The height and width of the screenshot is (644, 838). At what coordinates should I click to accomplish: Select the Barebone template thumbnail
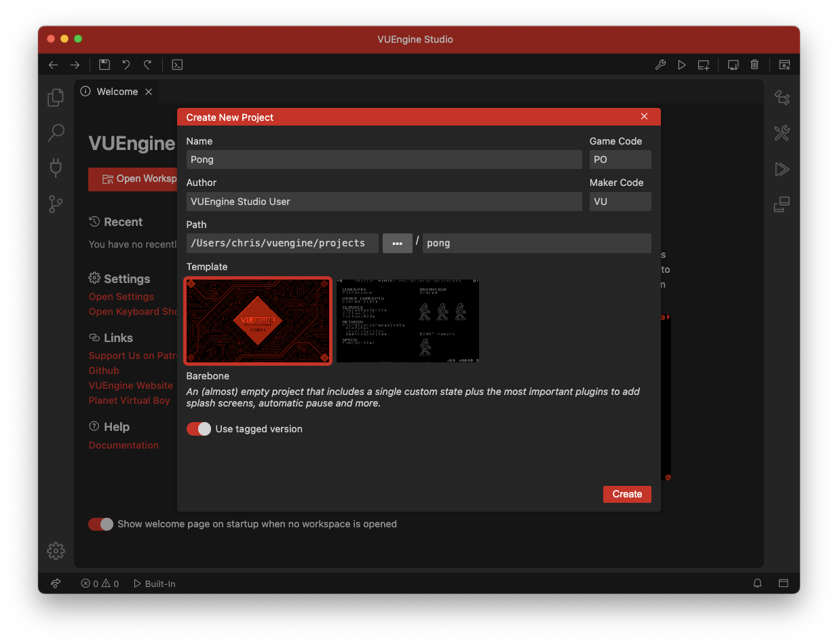258,320
